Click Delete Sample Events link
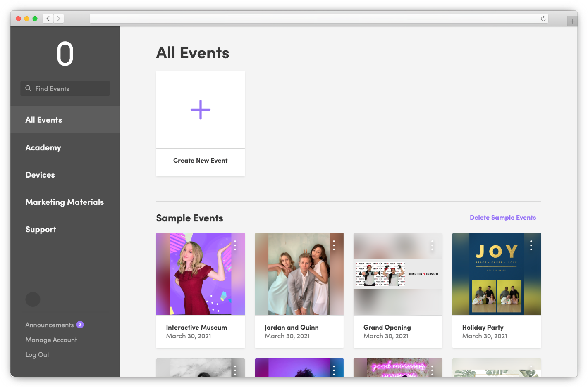Screen dimensions: 588x387 (503, 218)
